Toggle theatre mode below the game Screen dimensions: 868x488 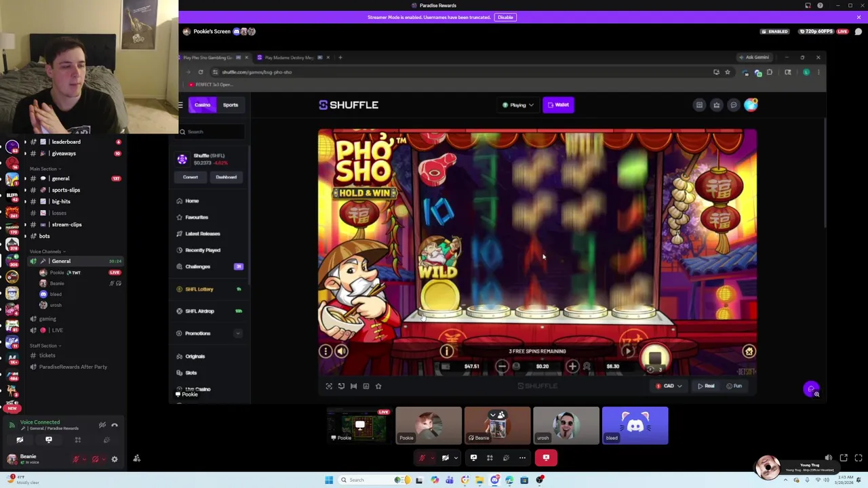353,386
